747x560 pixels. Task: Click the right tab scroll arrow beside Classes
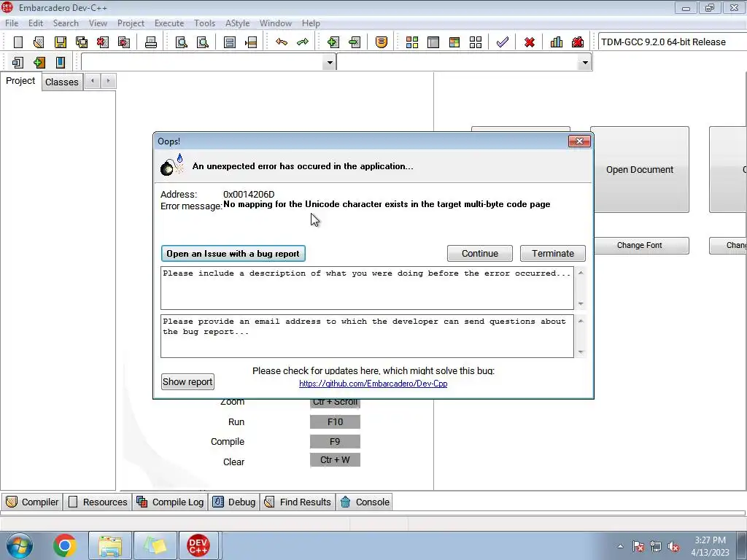pyautogui.click(x=108, y=81)
